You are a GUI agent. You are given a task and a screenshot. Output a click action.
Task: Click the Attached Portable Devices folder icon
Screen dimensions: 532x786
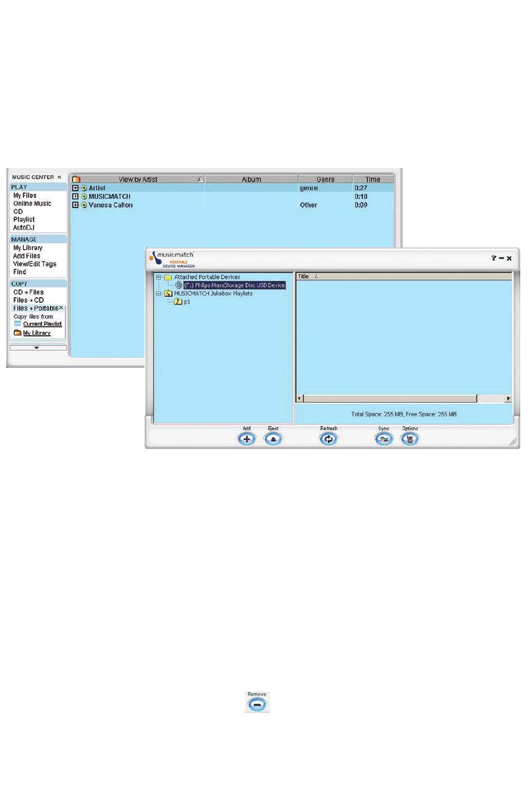point(168,277)
